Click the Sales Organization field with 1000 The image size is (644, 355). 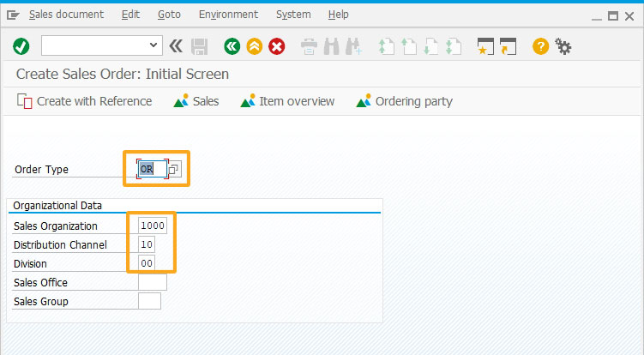(153, 226)
